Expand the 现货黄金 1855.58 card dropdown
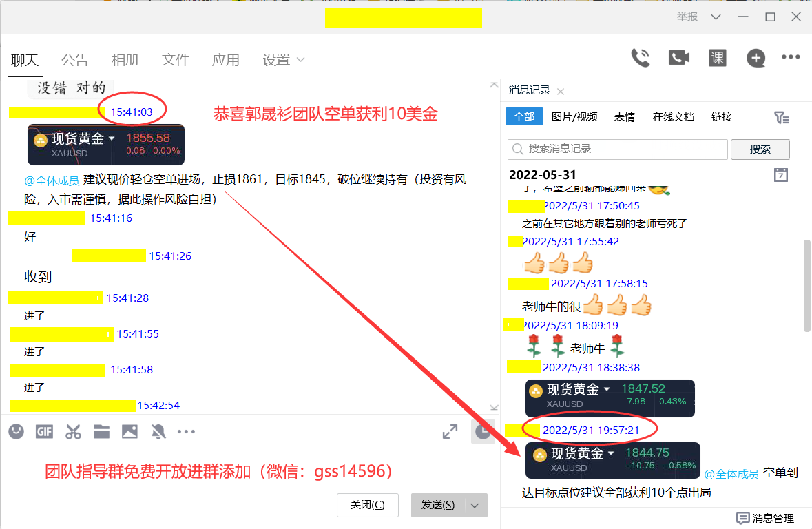The width and height of the screenshot is (812, 529). click(112, 138)
